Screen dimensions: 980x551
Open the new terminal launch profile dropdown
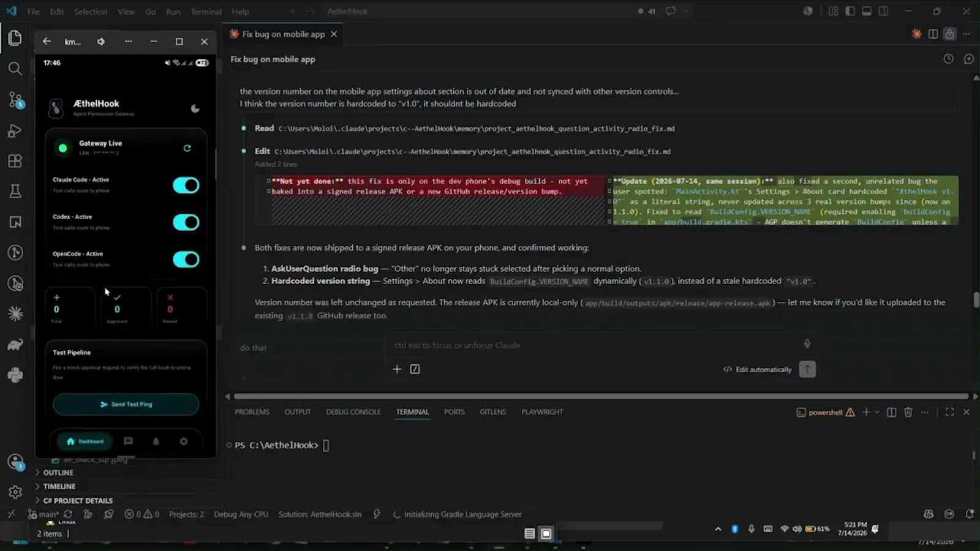tap(876, 412)
